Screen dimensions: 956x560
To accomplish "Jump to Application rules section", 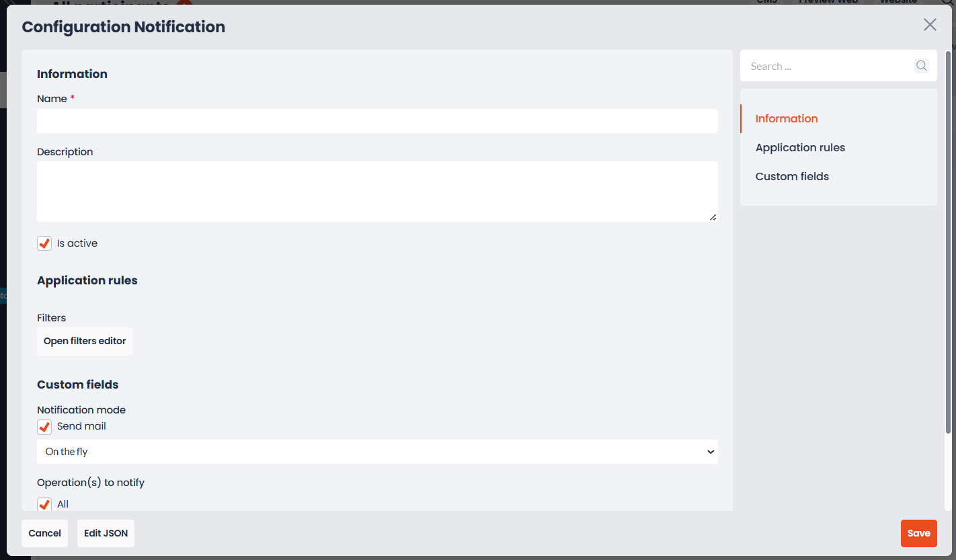I will (800, 147).
